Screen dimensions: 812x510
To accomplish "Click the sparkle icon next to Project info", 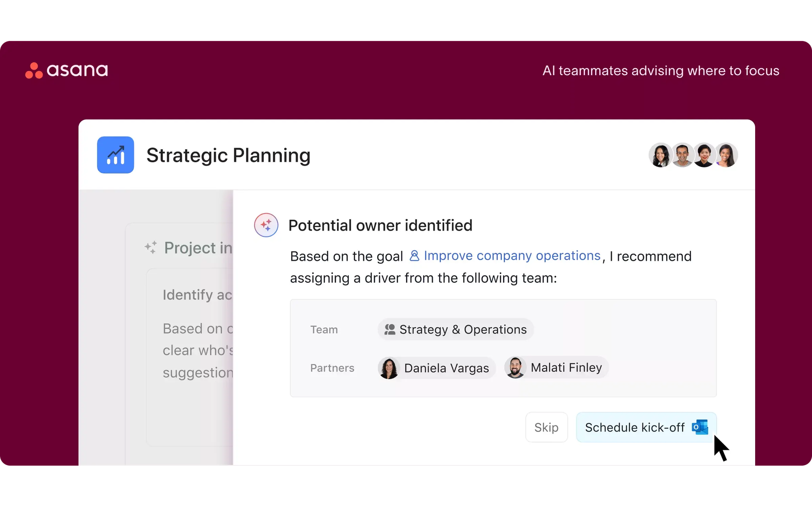I will 150,247.
